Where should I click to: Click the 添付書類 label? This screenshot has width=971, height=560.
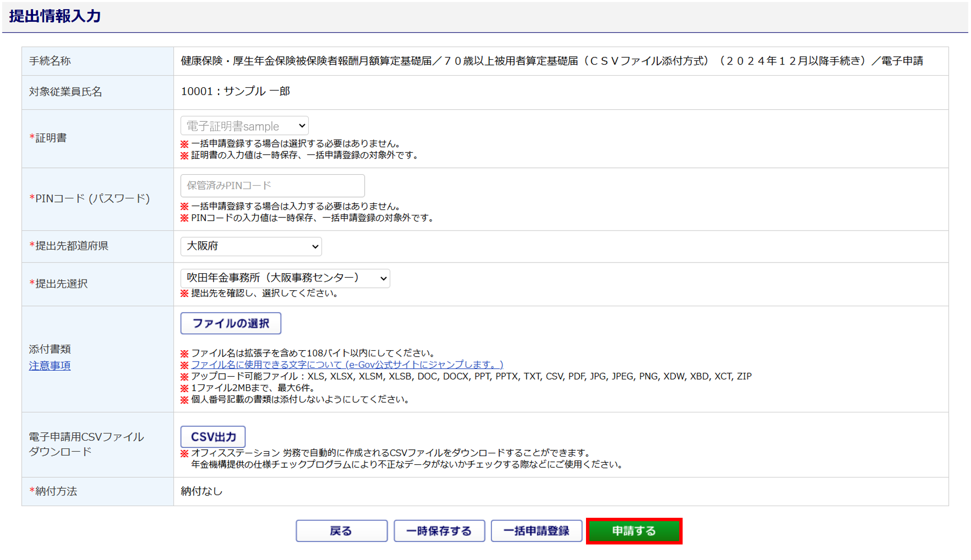50,349
